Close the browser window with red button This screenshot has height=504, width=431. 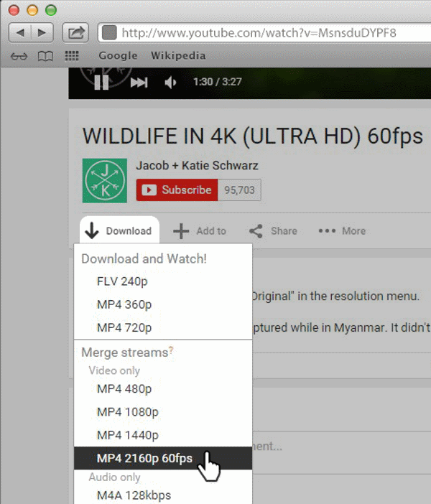(14, 10)
